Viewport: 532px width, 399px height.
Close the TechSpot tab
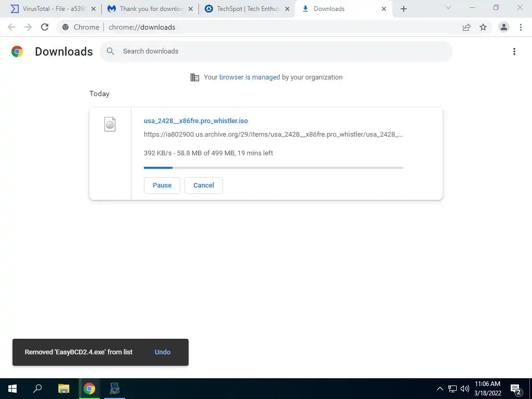tap(287, 9)
